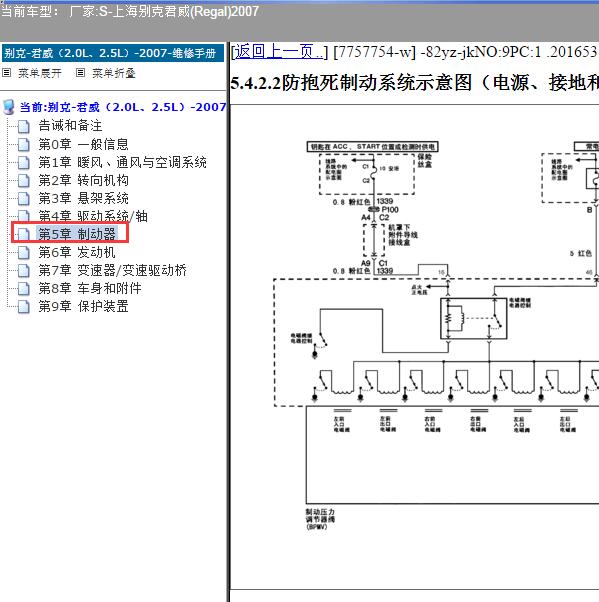
Task: Click the page icon next to 第2章
Action: (x=24, y=180)
